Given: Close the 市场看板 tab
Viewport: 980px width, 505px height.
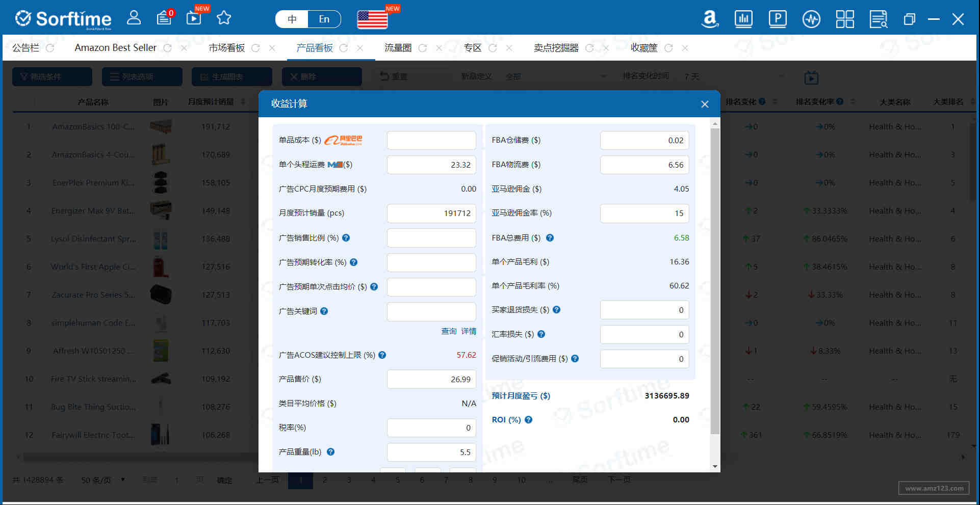Looking at the screenshot, I should (x=272, y=48).
